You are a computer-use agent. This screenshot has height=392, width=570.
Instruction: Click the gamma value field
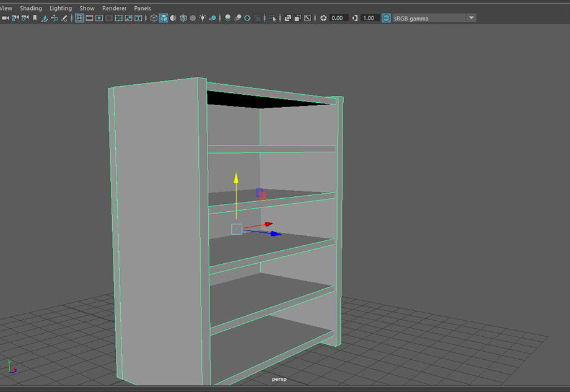(369, 18)
